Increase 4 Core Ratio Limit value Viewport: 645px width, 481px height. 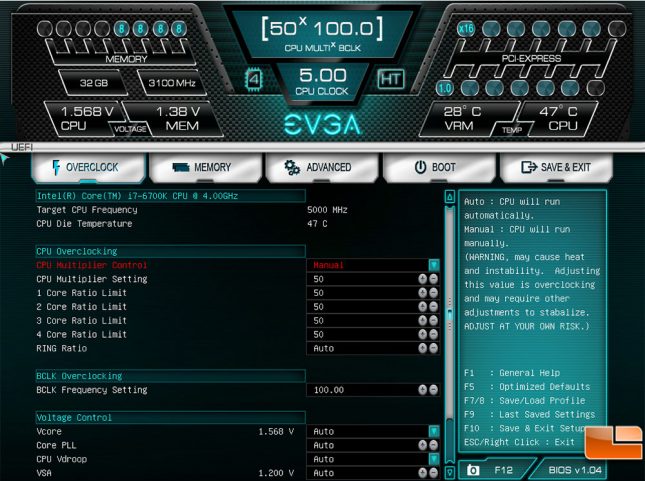coord(422,335)
